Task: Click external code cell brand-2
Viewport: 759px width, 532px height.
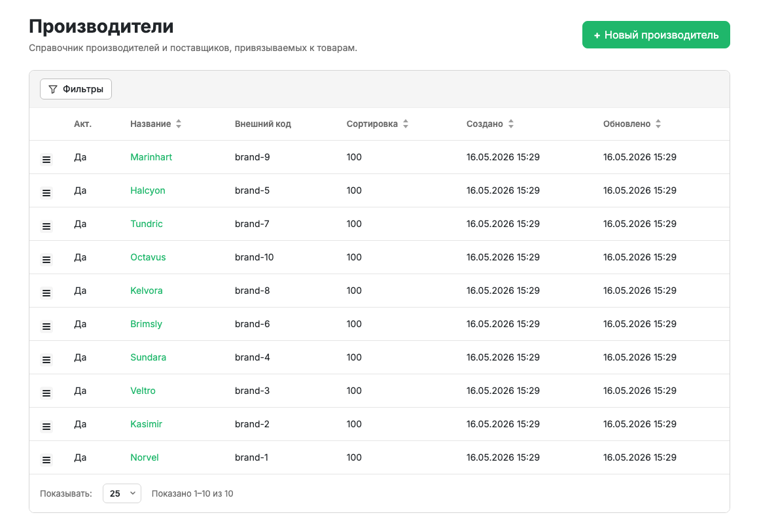Action: [x=252, y=424]
